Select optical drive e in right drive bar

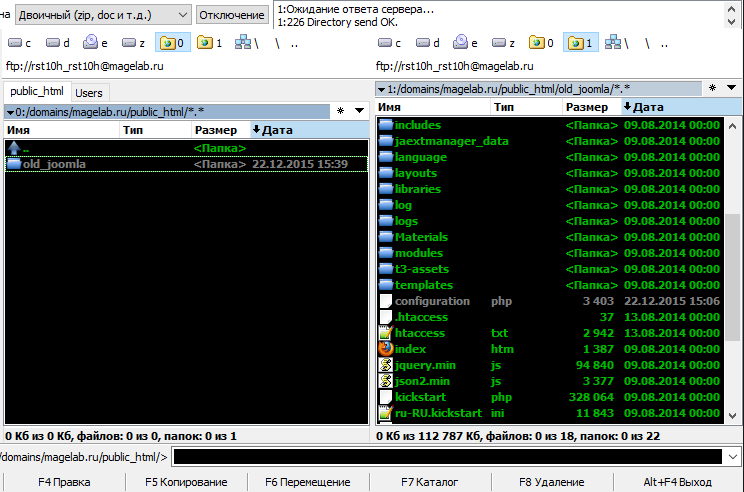click(466, 43)
